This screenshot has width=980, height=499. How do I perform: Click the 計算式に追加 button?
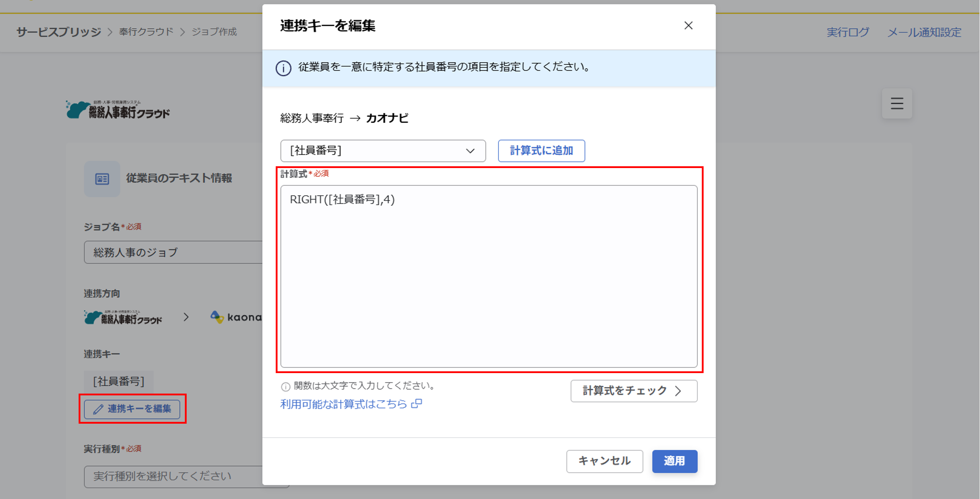click(x=541, y=151)
